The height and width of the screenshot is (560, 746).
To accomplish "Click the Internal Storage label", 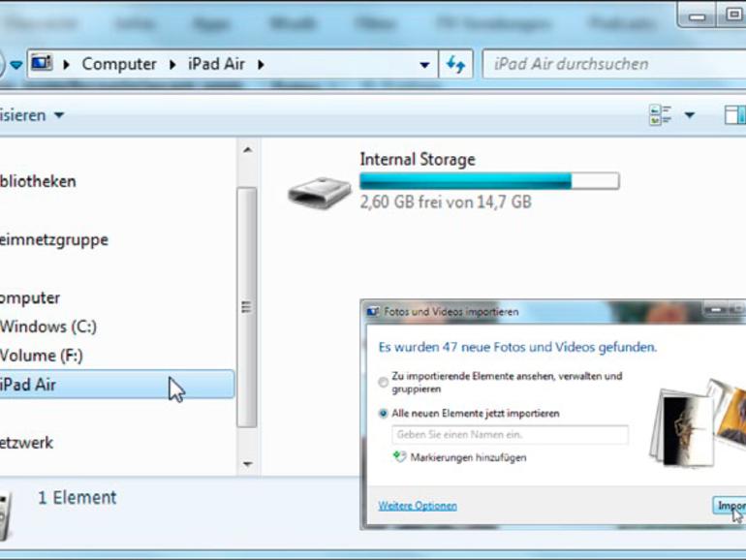I will [418, 160].
